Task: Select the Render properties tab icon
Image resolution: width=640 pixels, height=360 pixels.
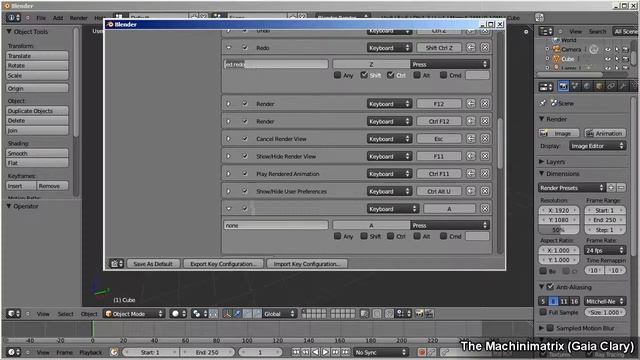Action: pyautogui.click(x=563, y=87)
